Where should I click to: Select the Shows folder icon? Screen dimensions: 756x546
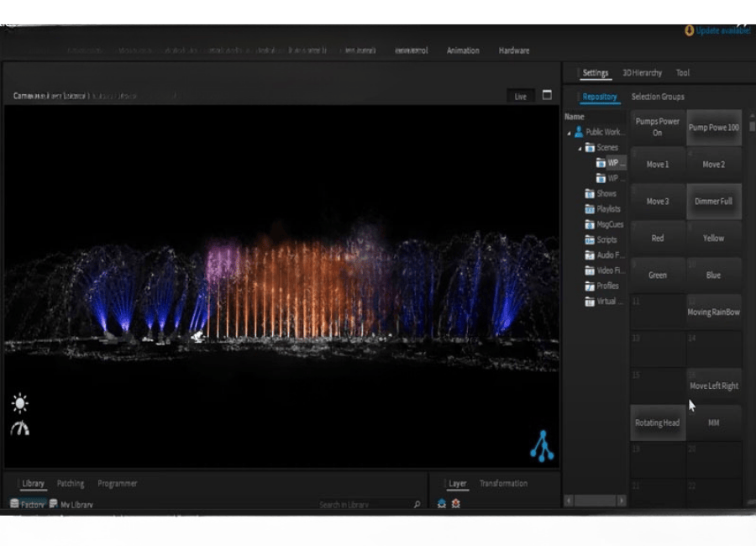(x=590, y=193)
